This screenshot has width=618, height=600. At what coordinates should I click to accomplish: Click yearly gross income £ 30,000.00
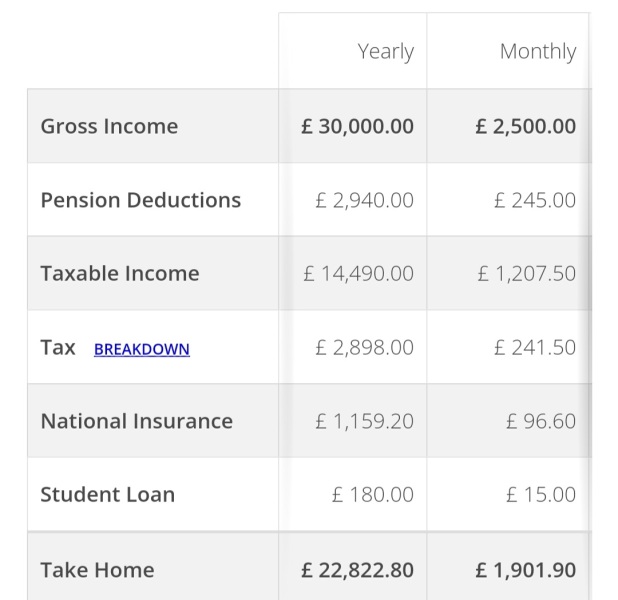click(x=357, y=127)
